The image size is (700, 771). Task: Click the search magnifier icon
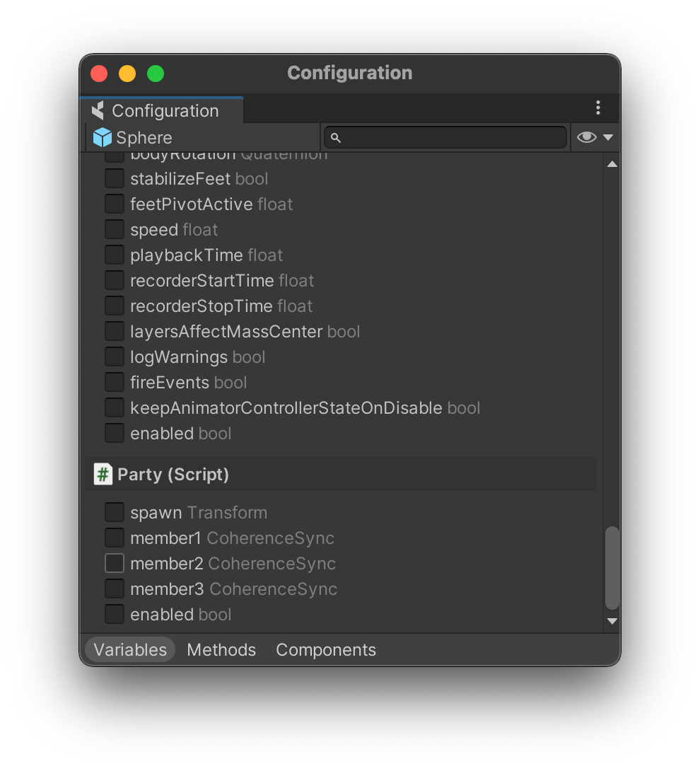click(337, 138)
